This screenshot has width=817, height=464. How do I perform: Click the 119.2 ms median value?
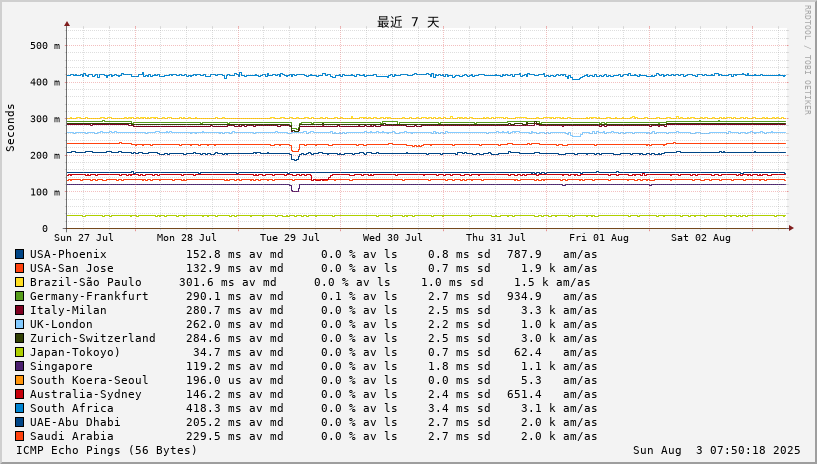214,367
